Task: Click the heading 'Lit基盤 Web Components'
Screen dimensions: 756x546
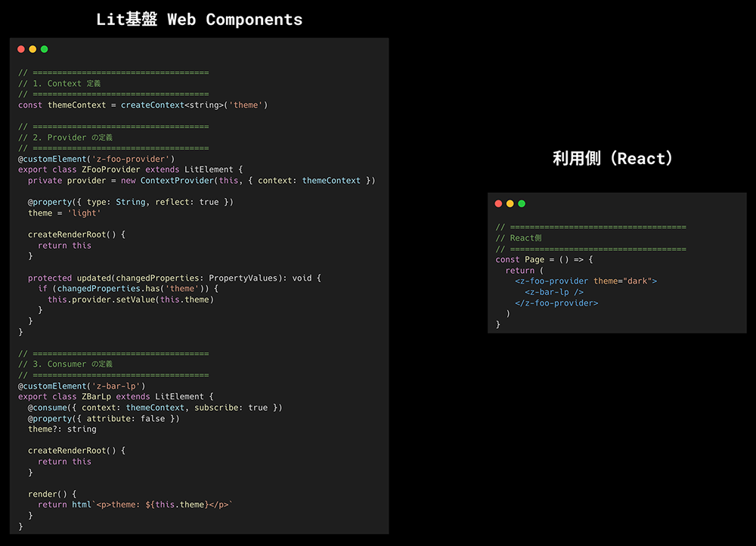Action: [x=199, y=20]
